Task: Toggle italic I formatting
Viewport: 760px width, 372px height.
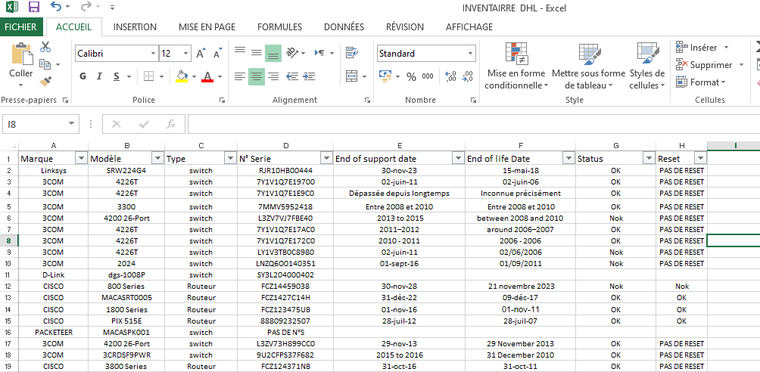Action: [99, 77]
